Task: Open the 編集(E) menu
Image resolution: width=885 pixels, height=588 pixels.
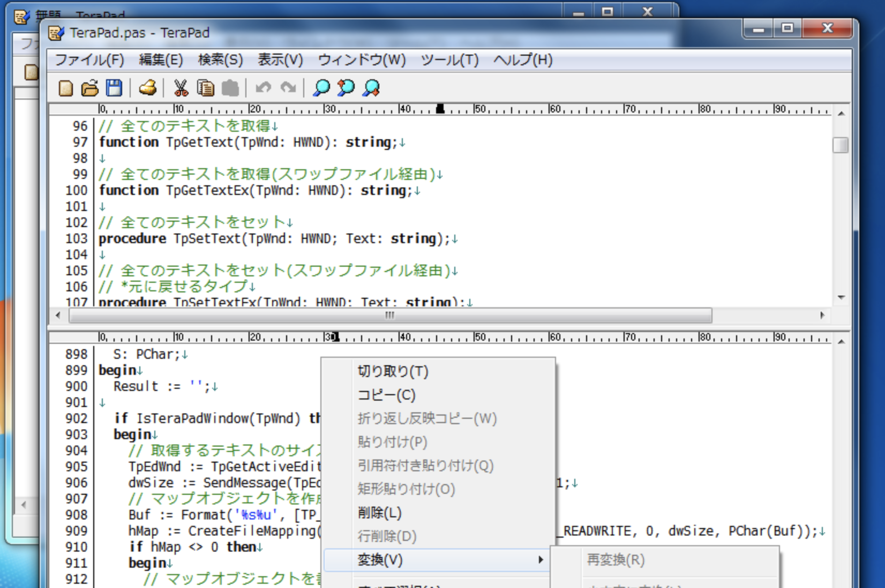Action: tap(161, 59)
